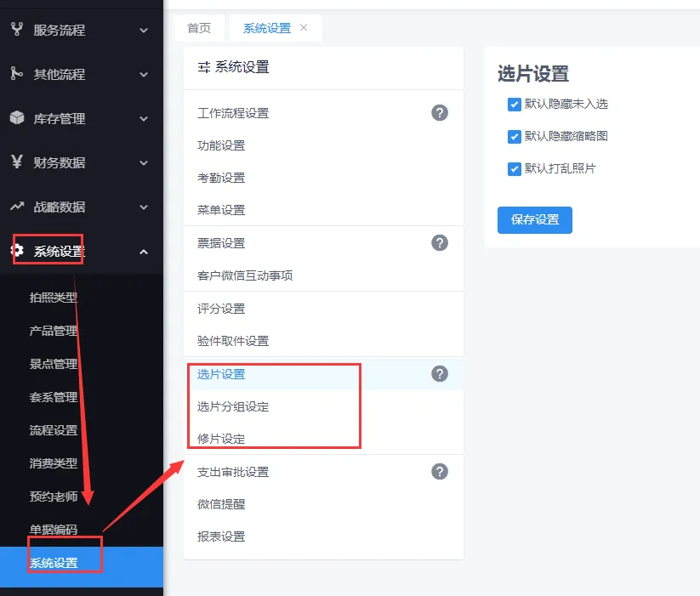700x596 pixels.
Task: Expand the 其他流程 menu chevron
Action: coord(144,75)
